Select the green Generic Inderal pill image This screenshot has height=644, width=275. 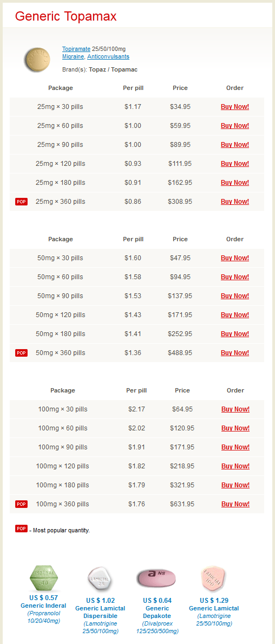pyautogui.click(x=43, y=578)
